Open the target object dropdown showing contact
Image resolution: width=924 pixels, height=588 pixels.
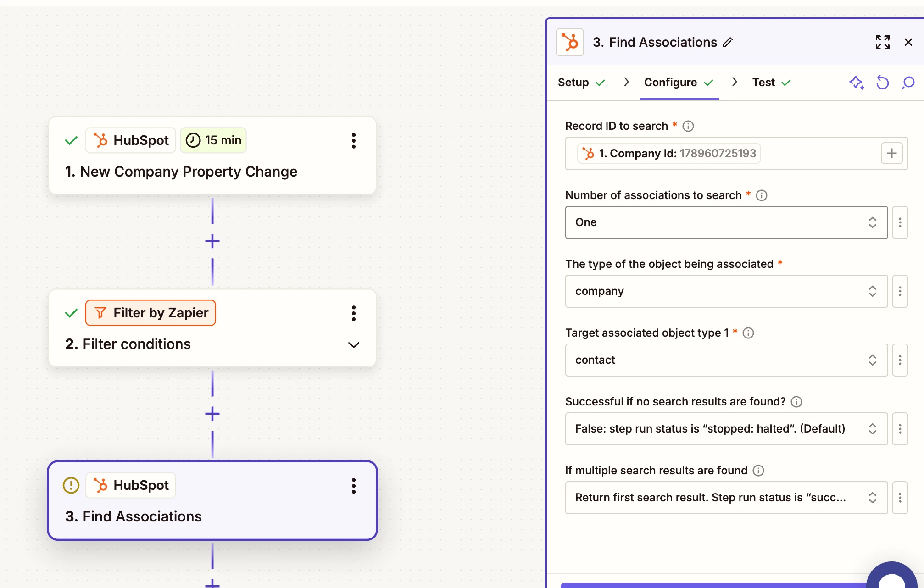click(x=726, y=360)
